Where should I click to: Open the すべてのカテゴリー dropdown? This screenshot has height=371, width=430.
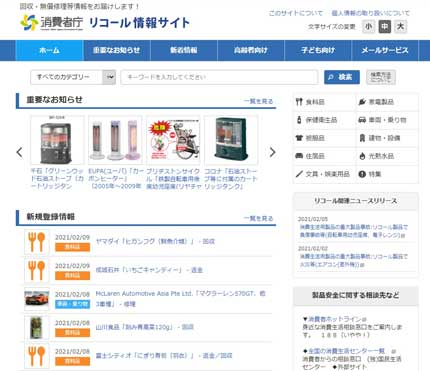(73, 77)
